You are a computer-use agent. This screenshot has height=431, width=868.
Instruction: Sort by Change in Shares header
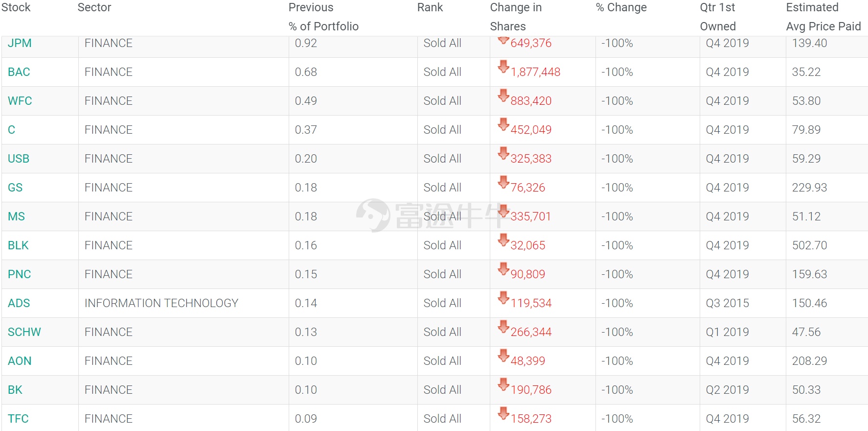516,17
